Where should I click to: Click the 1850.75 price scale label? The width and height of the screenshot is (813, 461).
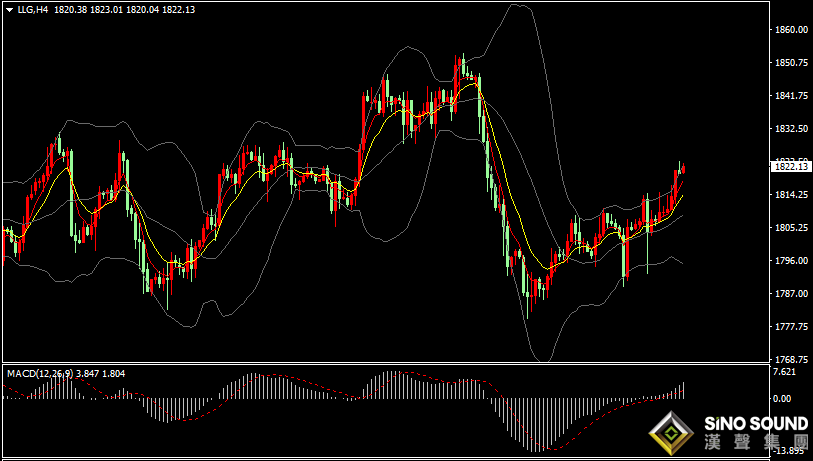791,63
